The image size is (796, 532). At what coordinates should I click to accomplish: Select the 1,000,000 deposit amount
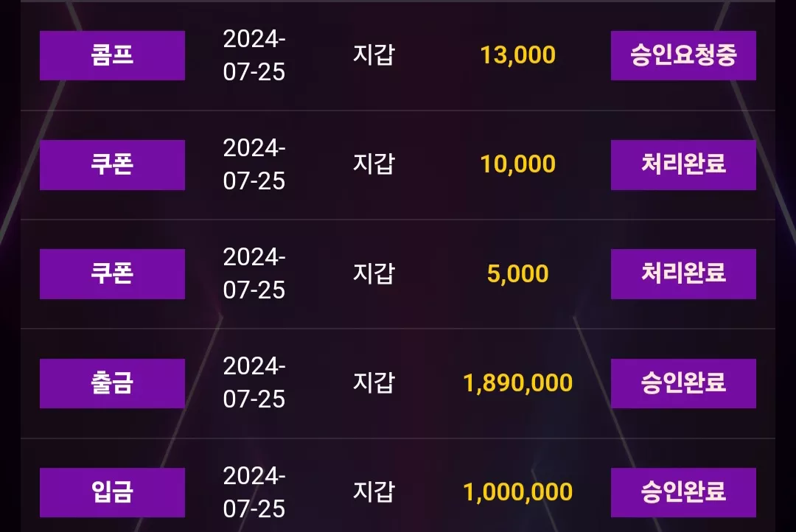[x=518, y=492]
